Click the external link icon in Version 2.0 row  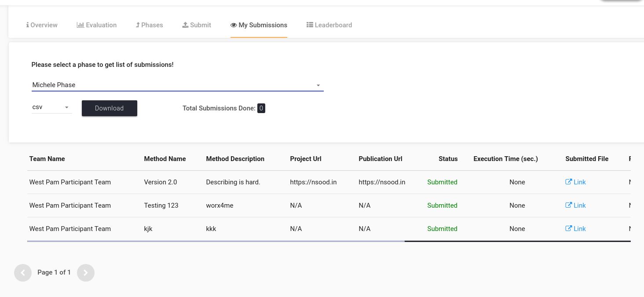tap(568, 182)
